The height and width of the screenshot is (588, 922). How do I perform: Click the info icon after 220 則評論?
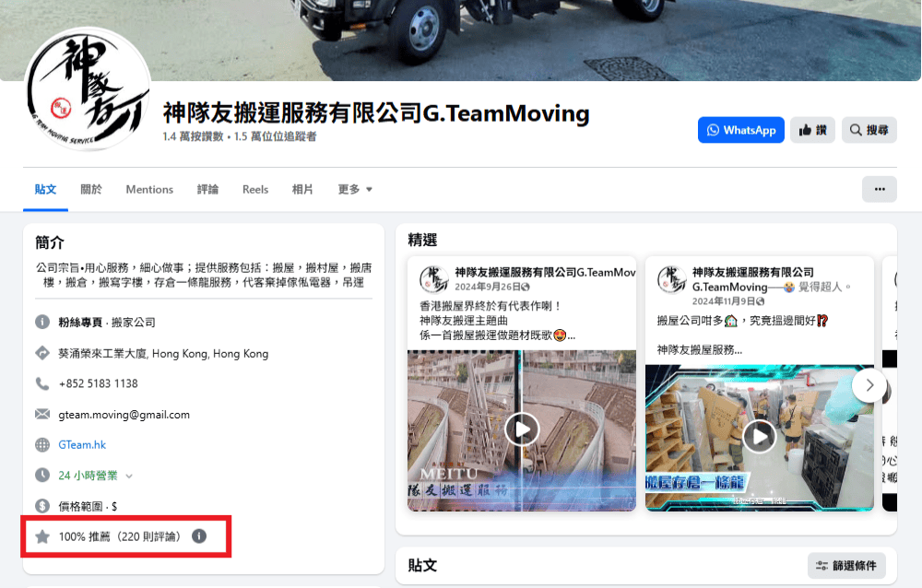199,535
